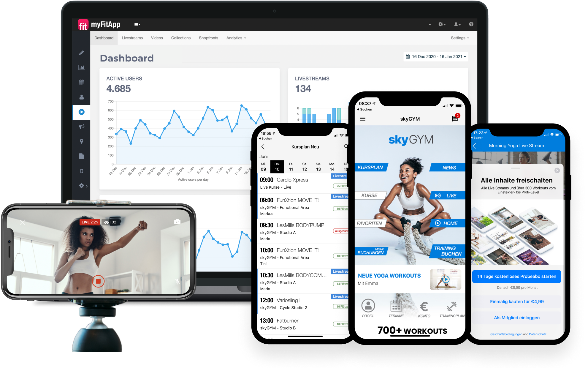Click the Livestreams navigation tab
This screenshot has width=588, height=368.
coord(132,38)
